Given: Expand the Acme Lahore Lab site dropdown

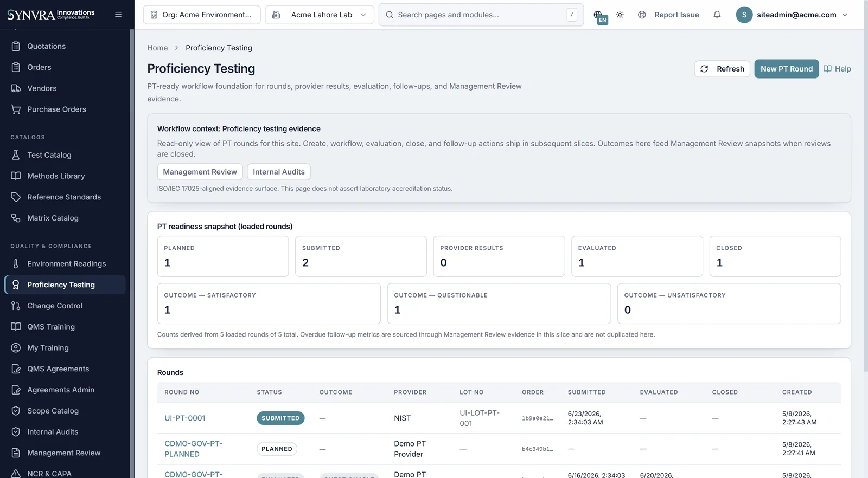Looking at the screenshot, I should pyautogui.click(x=320, y=15).
